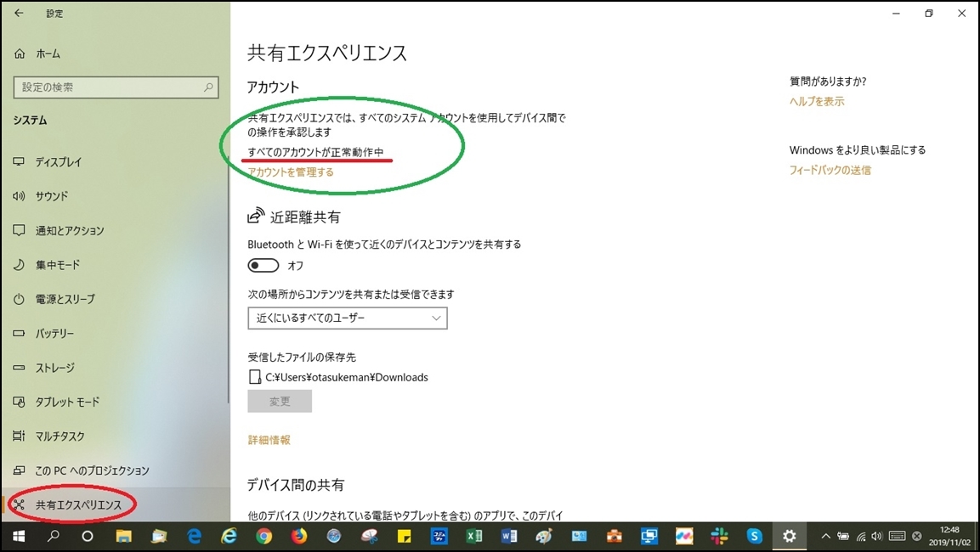Image resolution: width=980 pixels, height=552 pixels.
Task: Select 集中モード in the sidebar
Action: coord(47,265)
